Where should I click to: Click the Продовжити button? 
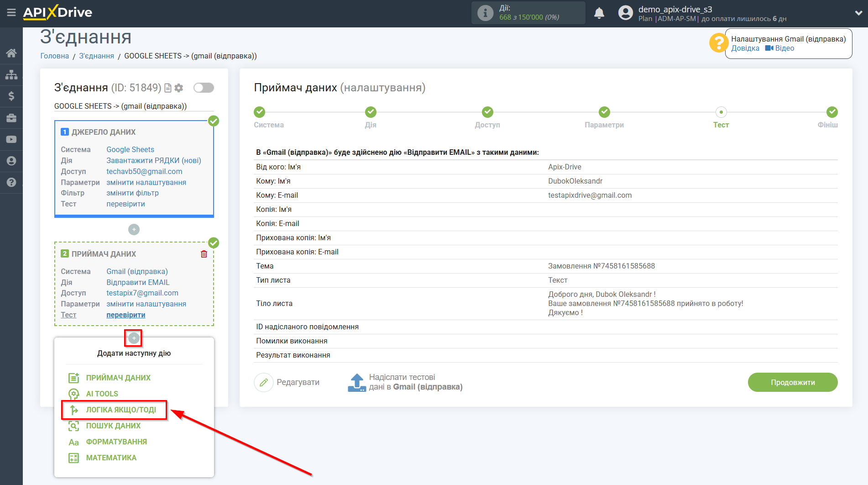tap(793, 382)
